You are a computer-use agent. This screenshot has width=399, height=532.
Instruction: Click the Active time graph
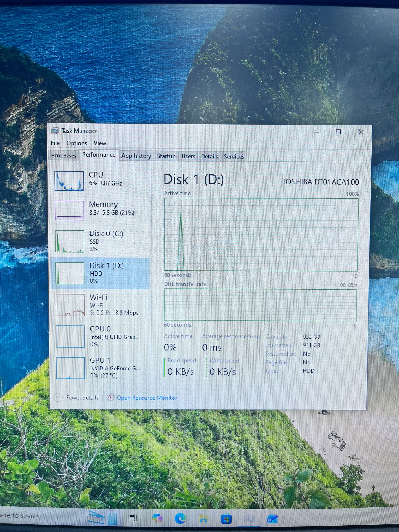pos(261,234)
